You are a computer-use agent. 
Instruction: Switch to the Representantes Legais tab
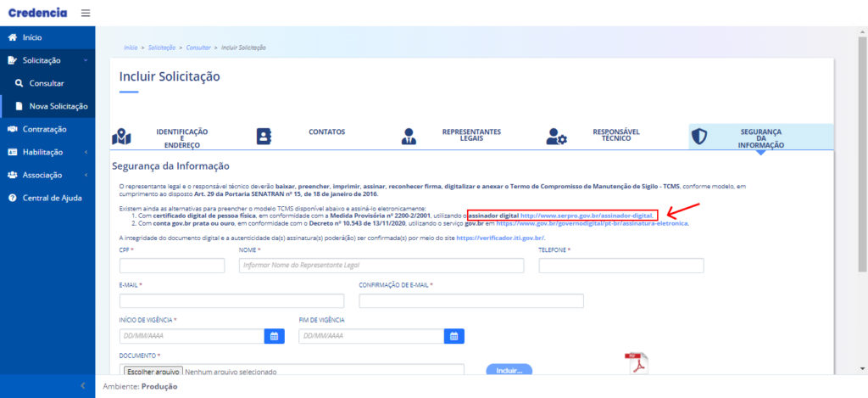click(471, 137)
